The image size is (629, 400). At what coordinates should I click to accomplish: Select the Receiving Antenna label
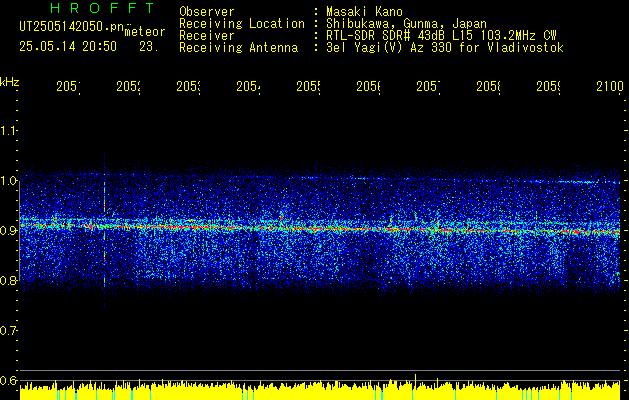239,48
